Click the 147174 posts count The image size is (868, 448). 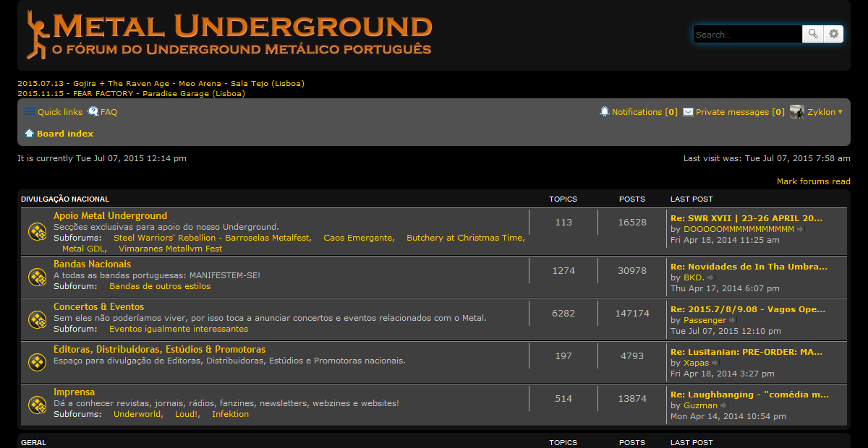pyautogui.click(x=632, y=314)
